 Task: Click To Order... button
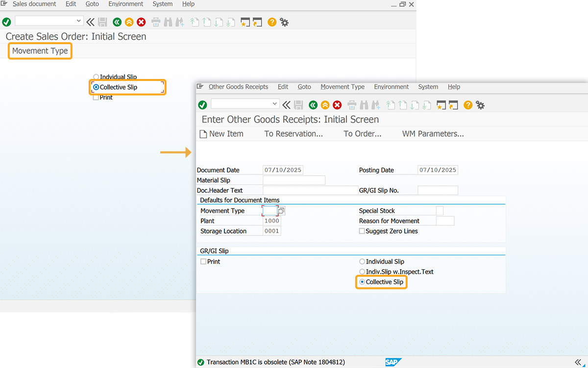[363, 134]
